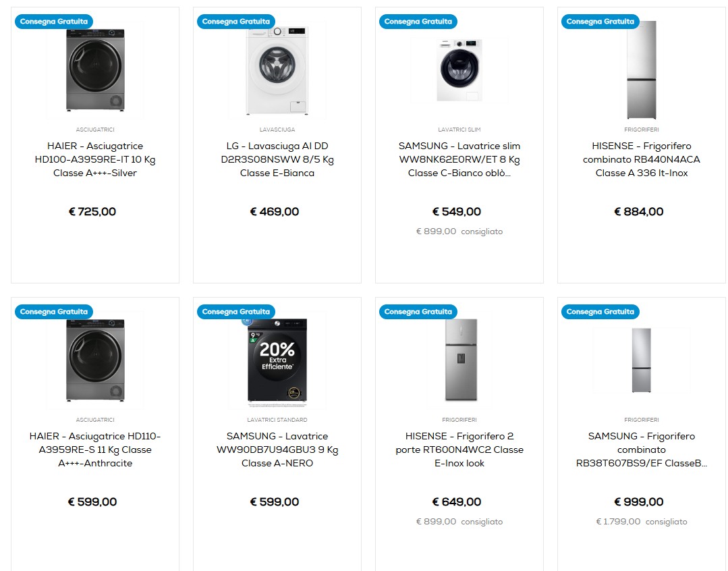The image size is (728, 571).
Task: Open HAIER Asciugatrice HD100-A3959RE-IT 10 Kg title
Action: click(95, 159)
